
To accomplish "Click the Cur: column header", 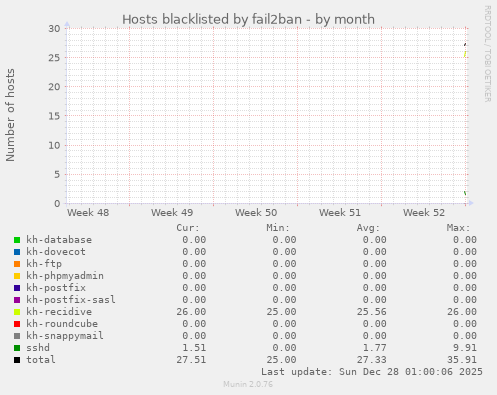I will 188,228.
